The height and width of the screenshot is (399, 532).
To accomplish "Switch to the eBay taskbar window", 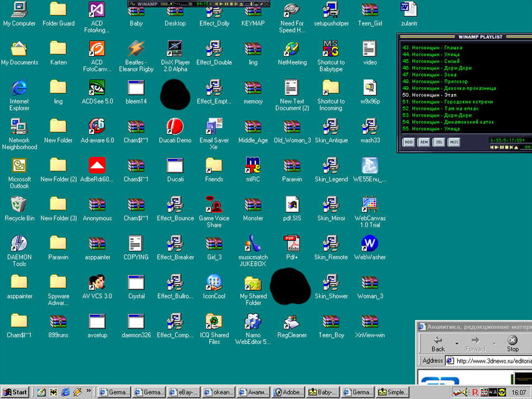I will 183,392.
